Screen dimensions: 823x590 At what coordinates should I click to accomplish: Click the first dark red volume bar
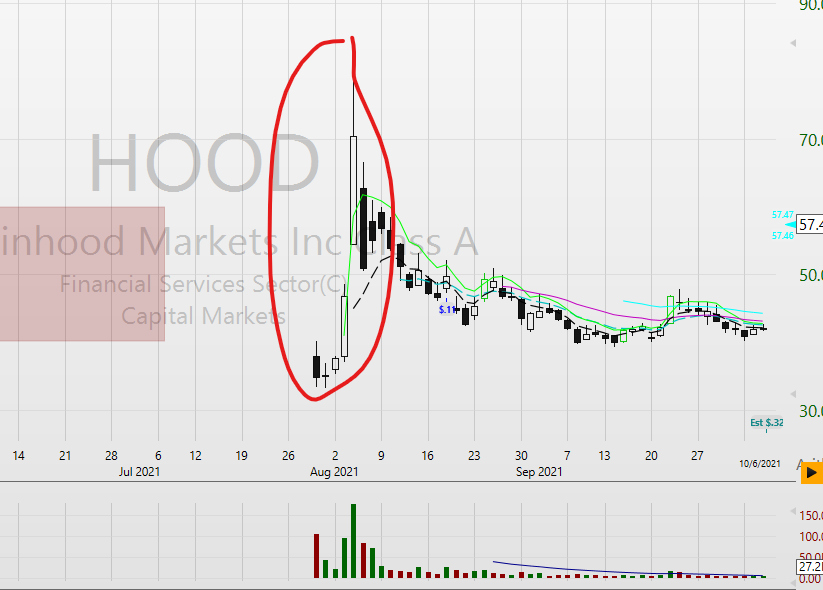(x=316, y=556)
